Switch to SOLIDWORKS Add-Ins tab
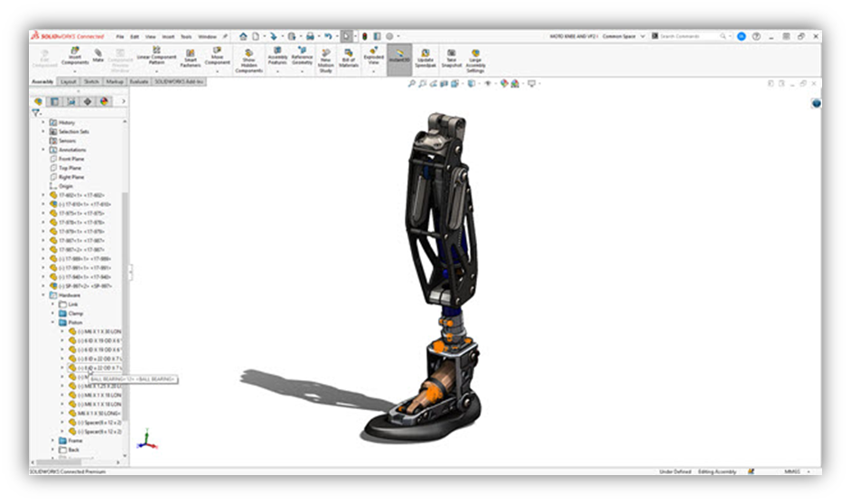 (179, 82)
